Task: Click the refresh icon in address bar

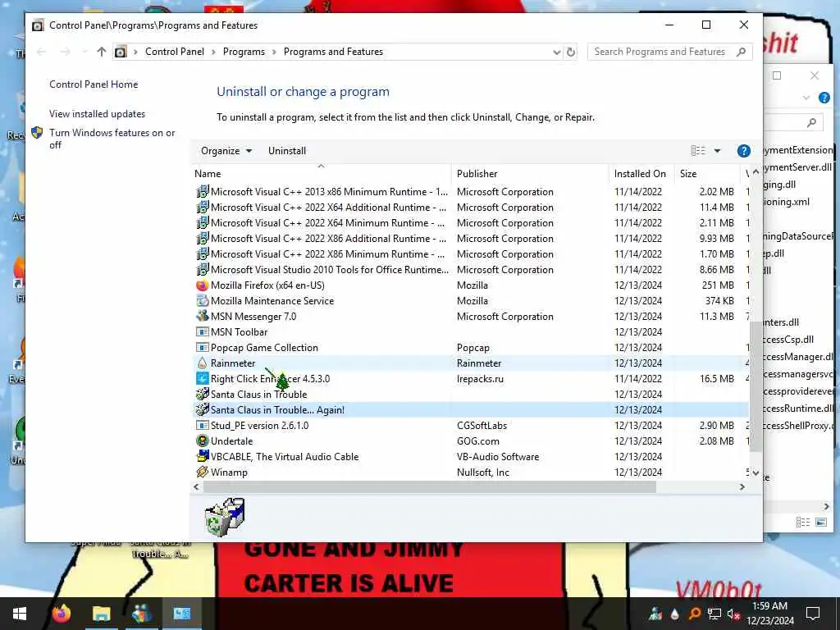Action: (x=571, y=52)
